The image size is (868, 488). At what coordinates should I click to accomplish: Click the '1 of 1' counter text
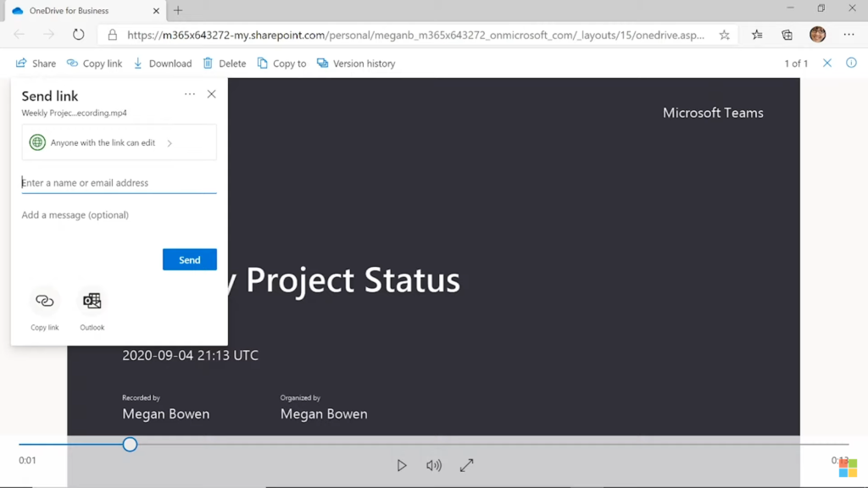click(x=796, y=64)
